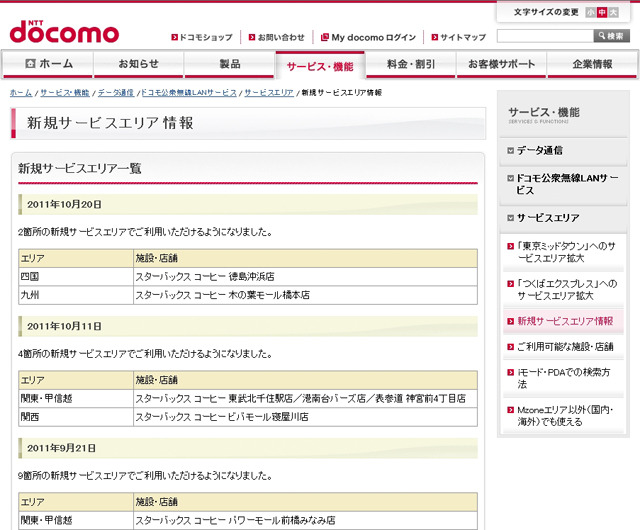This screenshot has width=640, height=530.
Task: Open sidebar サービスエリア item
Action: pyautogui.click(x=563, y=218)
